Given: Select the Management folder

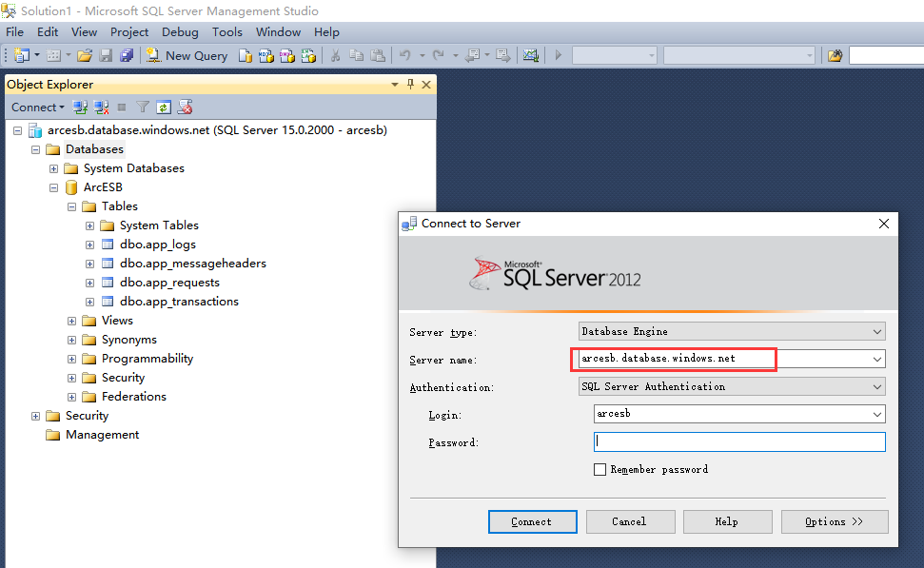Looking at the screenshot, I should 103,435.
